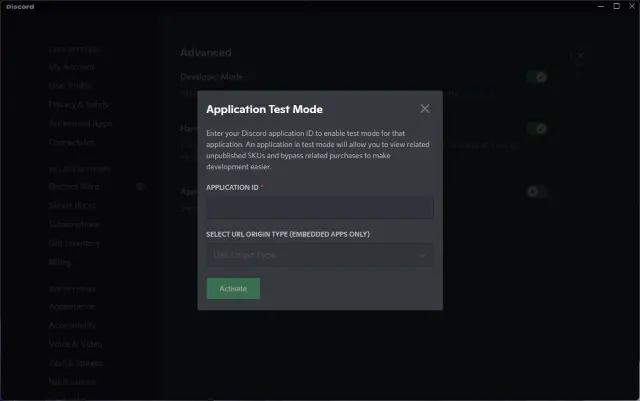Screen dimensions: 640x401
Task: Open Authorized Apps section
Action: [80, 123]
